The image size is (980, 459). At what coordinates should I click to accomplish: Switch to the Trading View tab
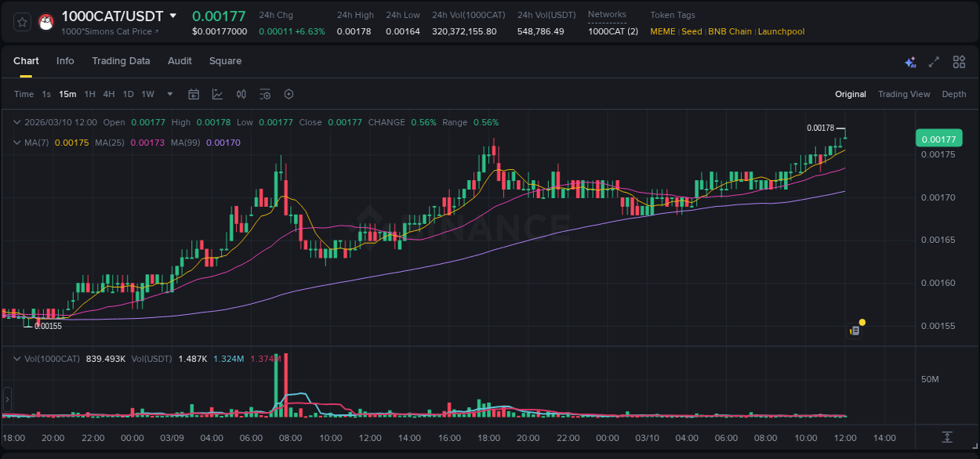904,94
